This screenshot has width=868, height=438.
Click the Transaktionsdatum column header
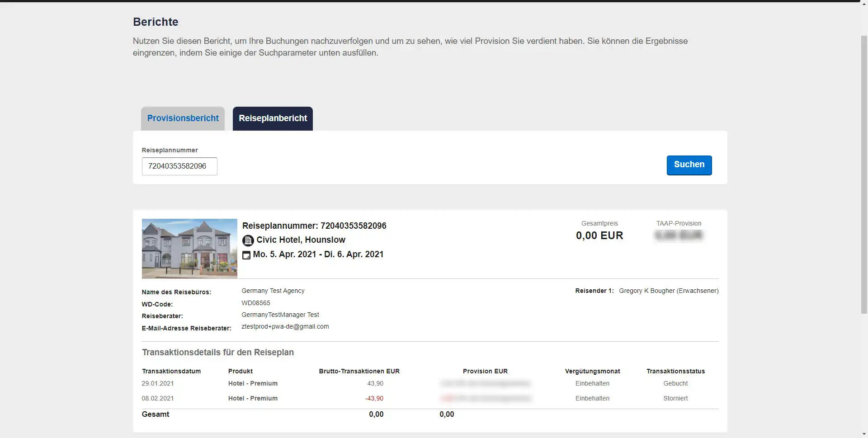click(x=171, y=371)
